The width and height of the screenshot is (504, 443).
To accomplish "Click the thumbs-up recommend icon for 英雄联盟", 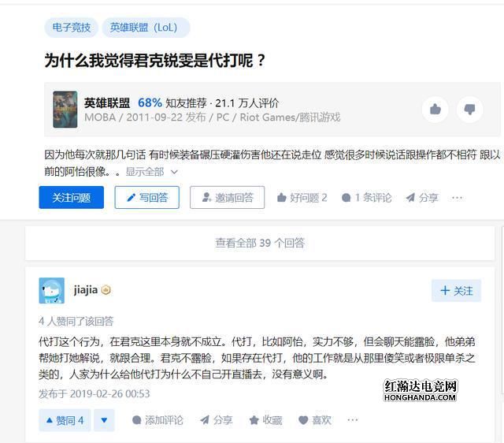I will click(x=435, y=110).
